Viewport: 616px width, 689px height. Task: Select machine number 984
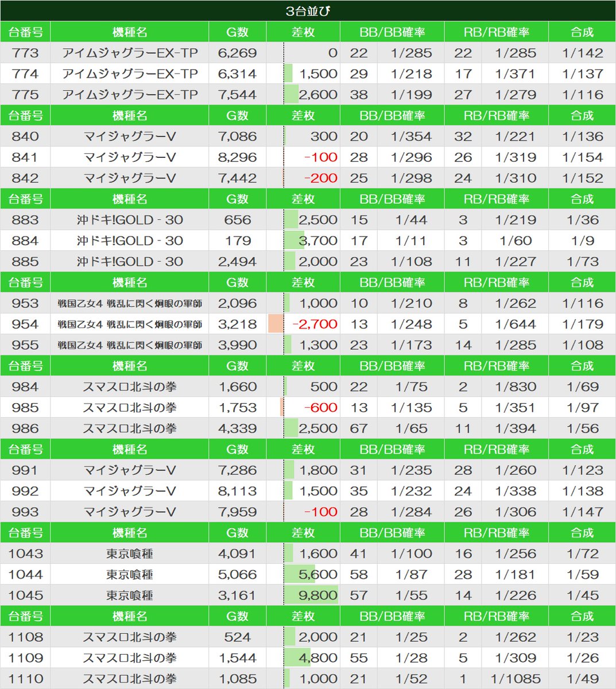25,387
